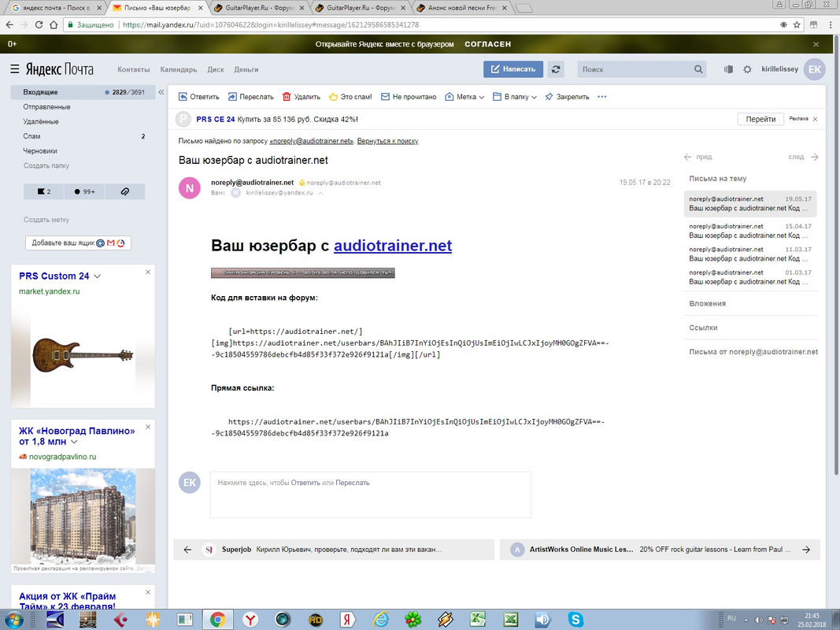The width and height of the screenshot is (840, 630).
Task: Filter unread messages 99+ button
Action: [85, 191]
